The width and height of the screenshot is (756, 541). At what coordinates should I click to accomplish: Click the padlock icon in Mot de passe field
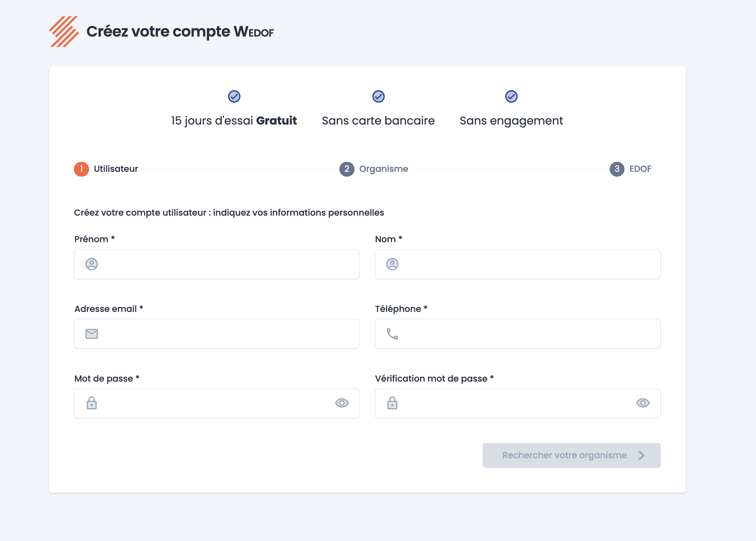(91, 403)
